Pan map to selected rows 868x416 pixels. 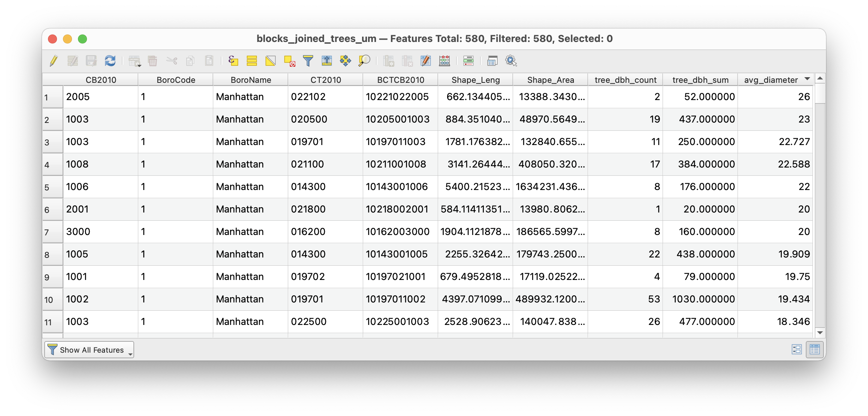(x=346, y=61)
